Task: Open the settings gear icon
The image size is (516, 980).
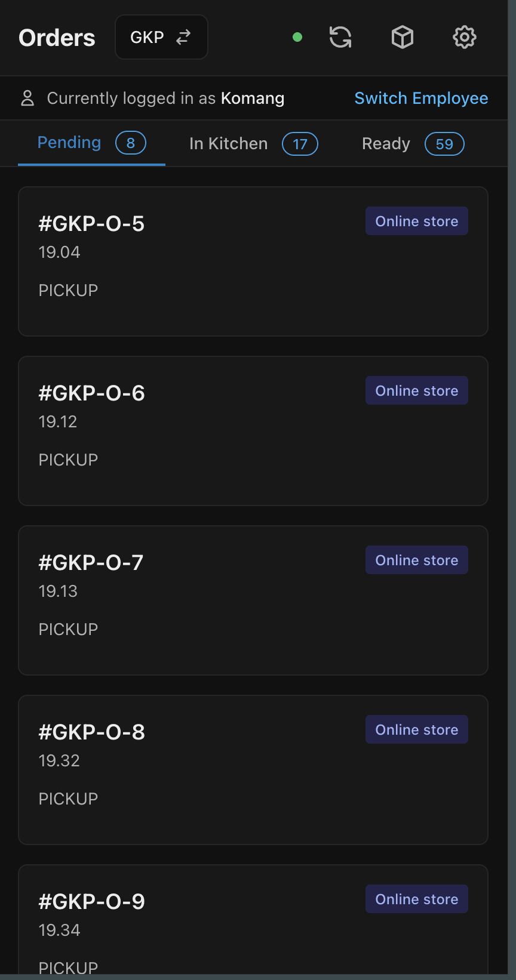Action: (464, 36)
